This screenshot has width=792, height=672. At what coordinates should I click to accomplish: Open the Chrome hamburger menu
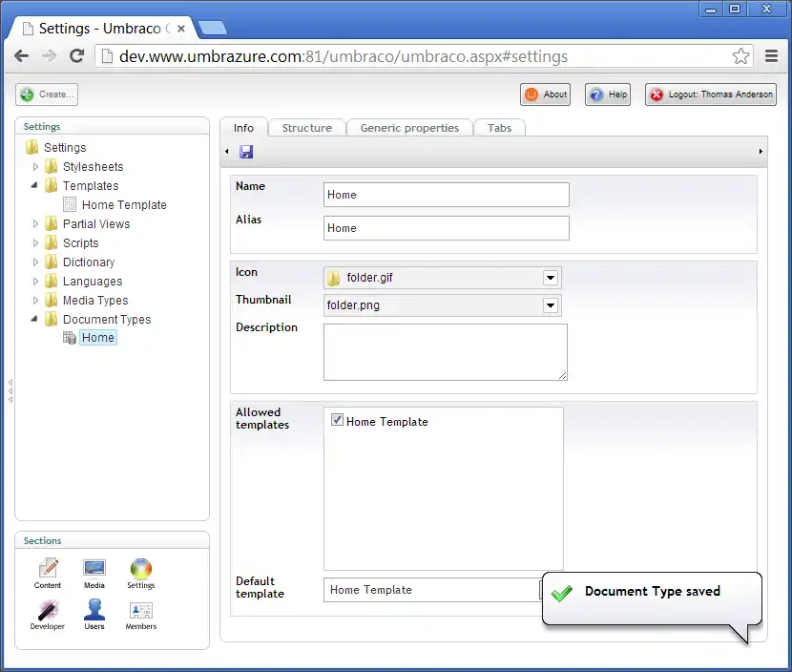[x=771, y=56]
